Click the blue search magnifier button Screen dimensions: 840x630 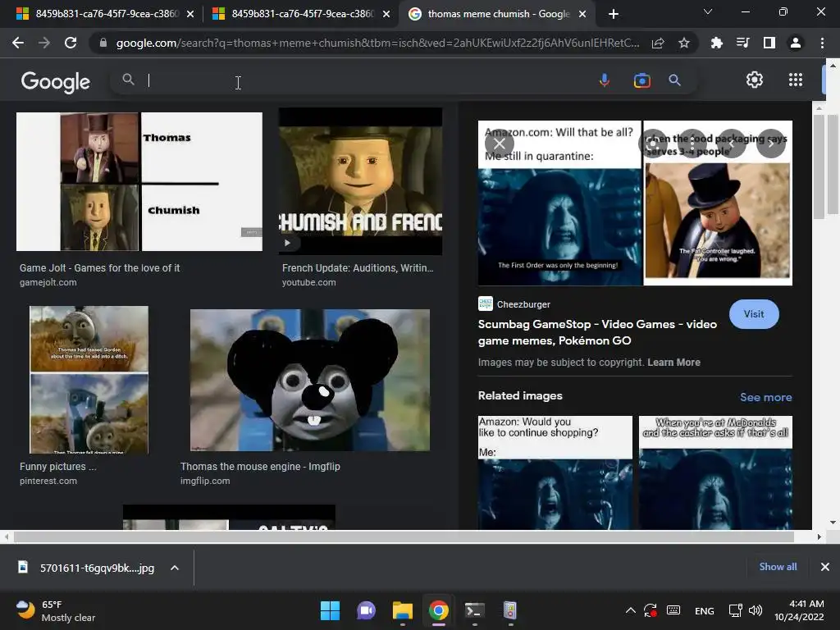(674, 80)
